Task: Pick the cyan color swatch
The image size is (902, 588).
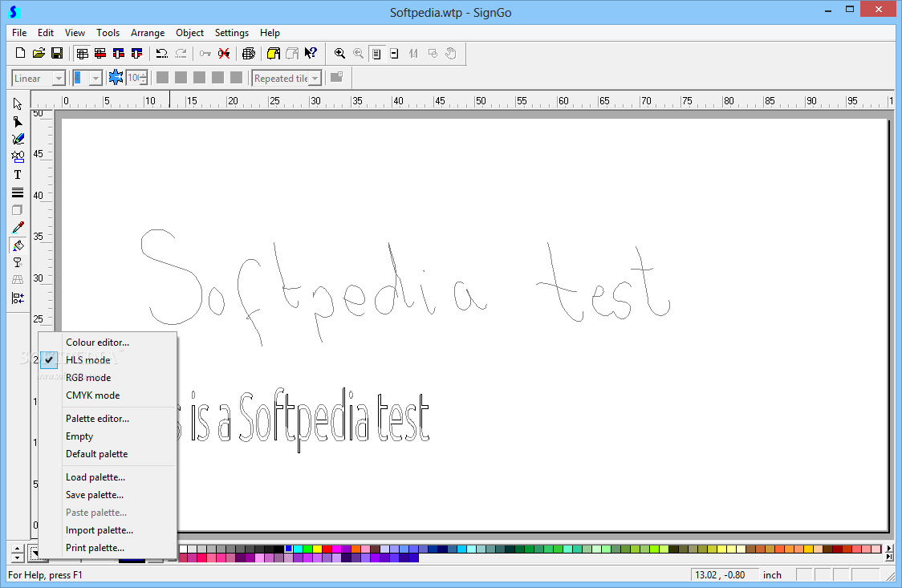Action: (x=298, y=549)
